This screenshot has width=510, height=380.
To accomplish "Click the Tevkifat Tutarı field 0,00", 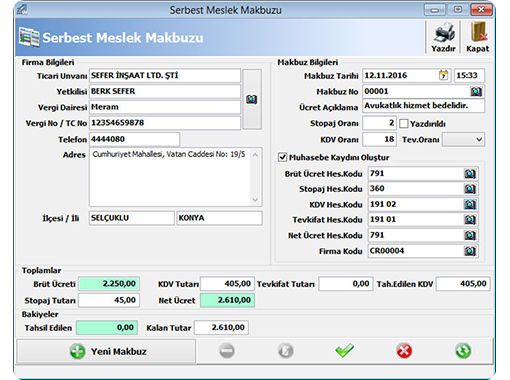I will pyautogui.click(x=345, y=284).
